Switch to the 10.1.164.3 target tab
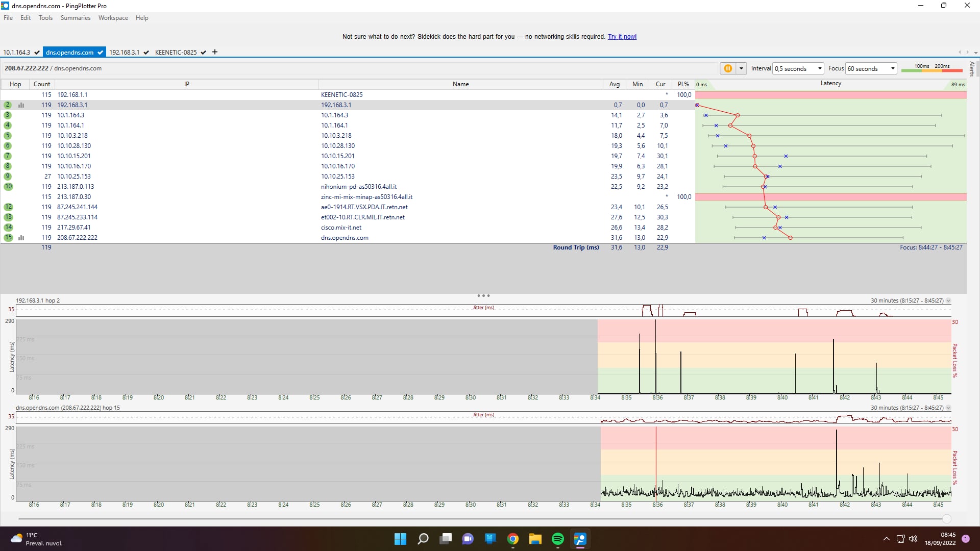The width and height of the screenshot is (980, 551). tap(21, 52)
